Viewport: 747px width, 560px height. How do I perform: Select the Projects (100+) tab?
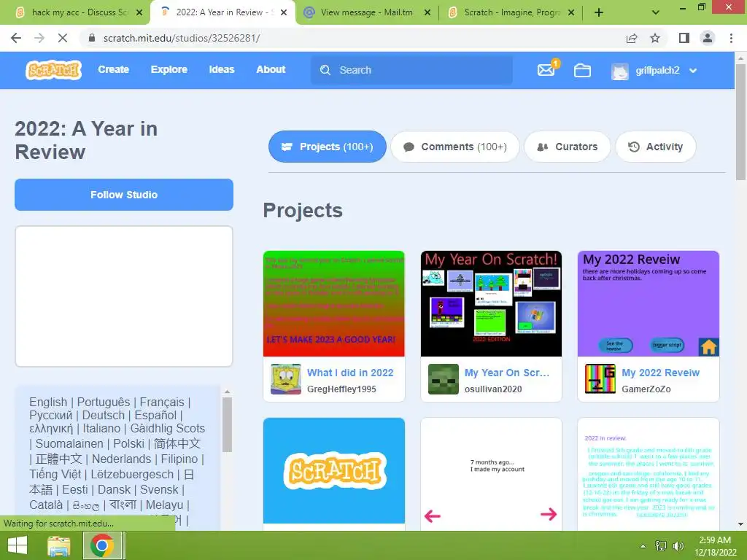coord(328,147)
